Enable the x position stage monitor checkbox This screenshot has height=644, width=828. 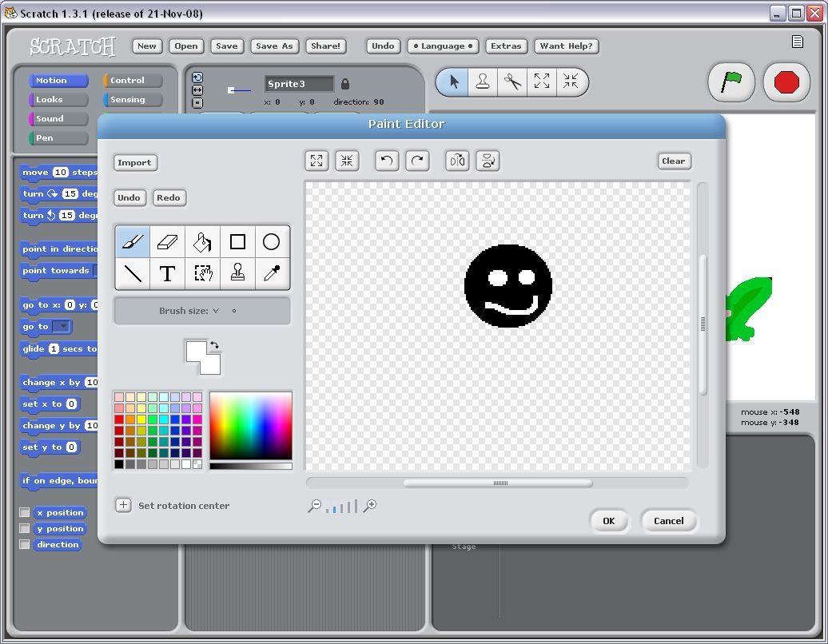(x=25, y=512)
